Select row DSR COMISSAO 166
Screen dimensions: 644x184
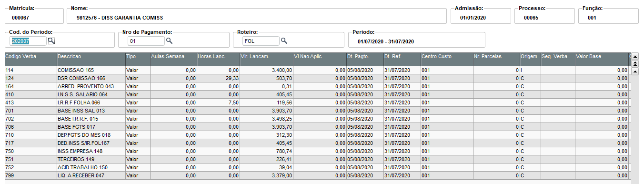(x=318, y=78)
